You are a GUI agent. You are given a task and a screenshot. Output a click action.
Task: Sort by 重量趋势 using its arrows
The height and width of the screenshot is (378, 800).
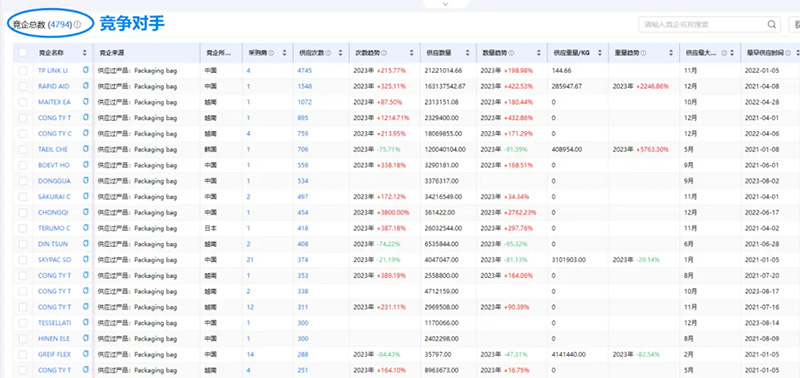click(x=670, y=53)
